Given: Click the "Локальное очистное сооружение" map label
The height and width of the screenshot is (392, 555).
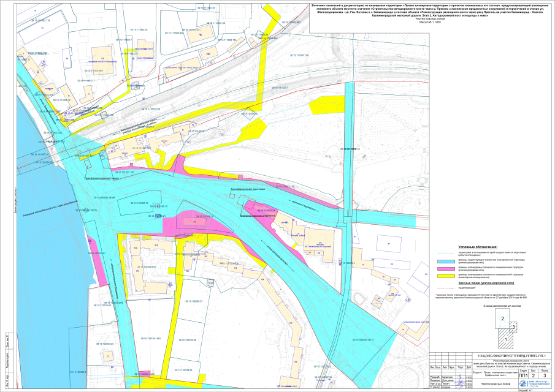Looking at the screenshot, I should pos(258,215).
